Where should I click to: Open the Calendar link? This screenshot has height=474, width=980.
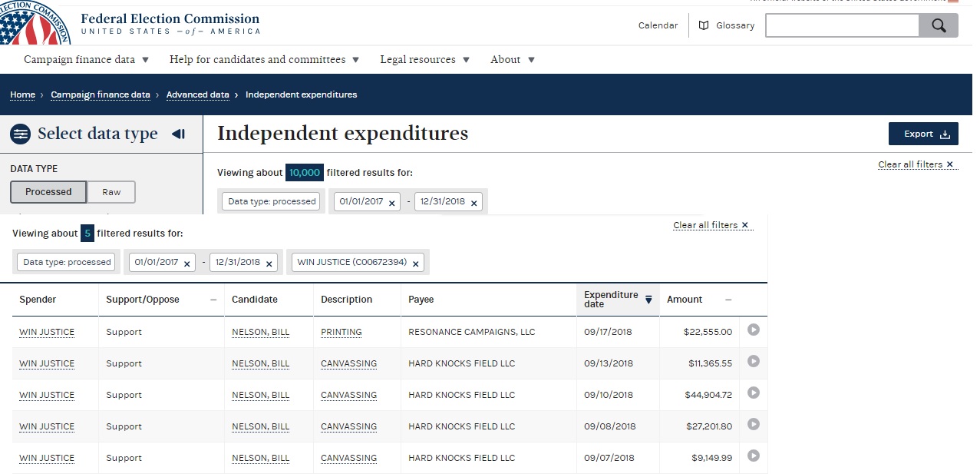(x=658, y=25)
